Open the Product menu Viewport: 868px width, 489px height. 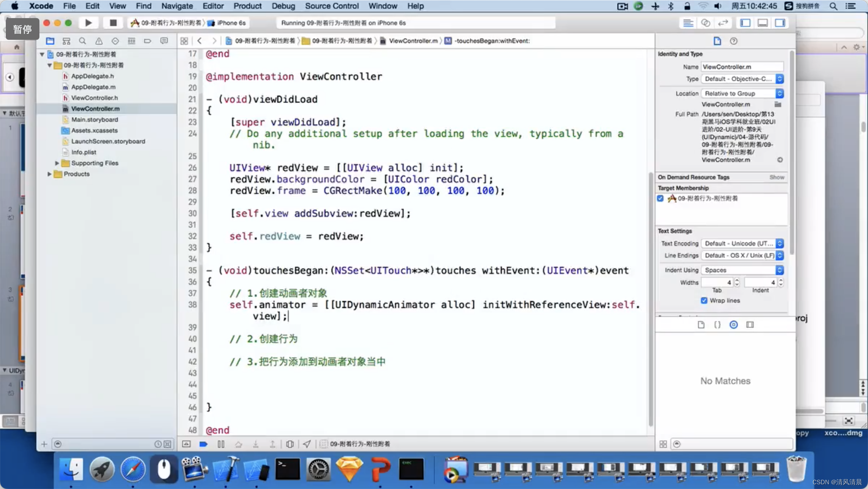tap(247, 6)
